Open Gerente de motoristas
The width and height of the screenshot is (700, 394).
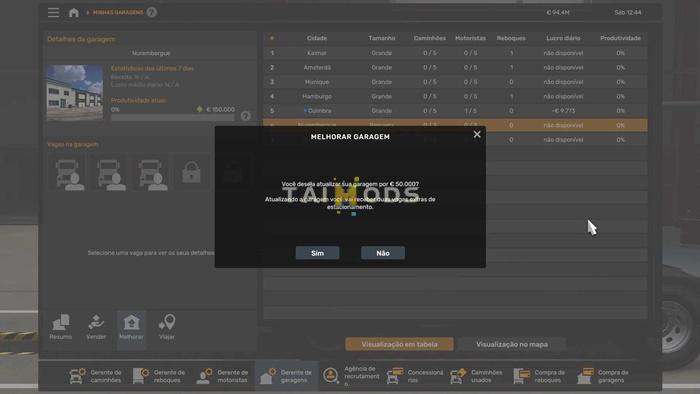point(222,376)
